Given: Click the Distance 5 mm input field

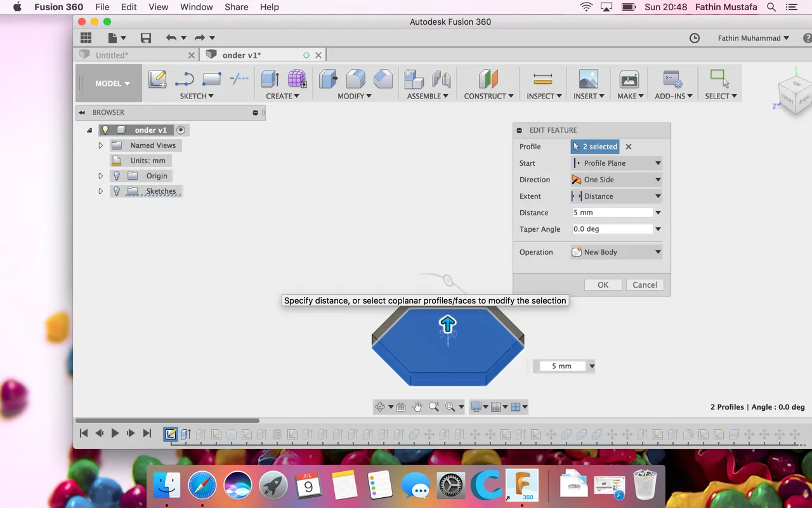Looking at the screenshot, I should [612, 213].
